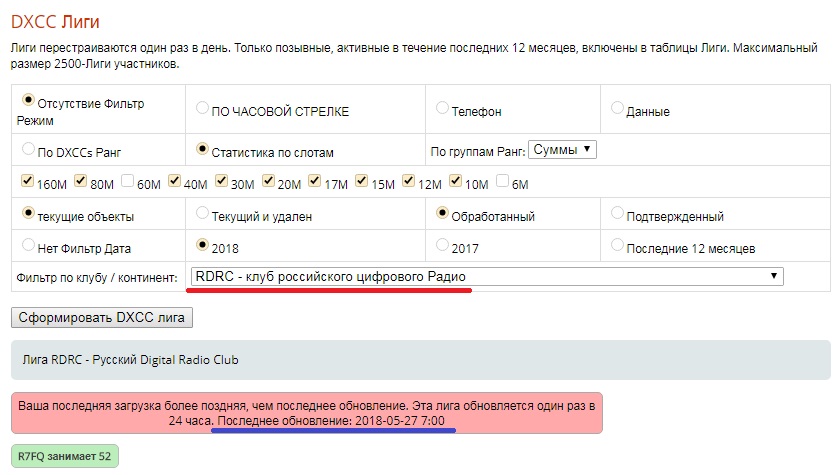Toggle the 160M band checkbox

[x=27, y=182]
